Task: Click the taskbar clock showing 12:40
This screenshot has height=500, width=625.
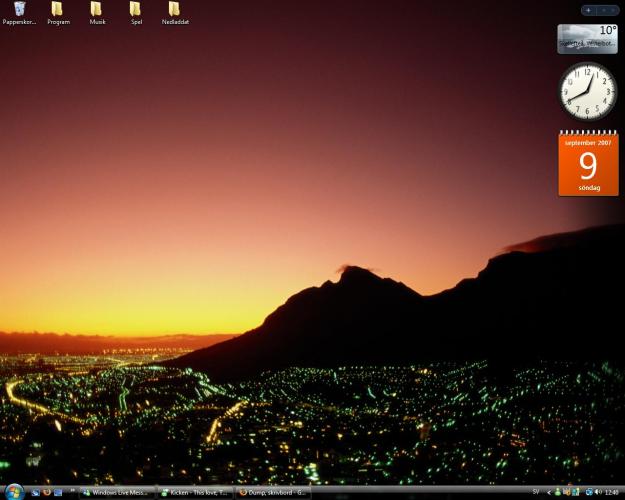Action: coord(612,492)
